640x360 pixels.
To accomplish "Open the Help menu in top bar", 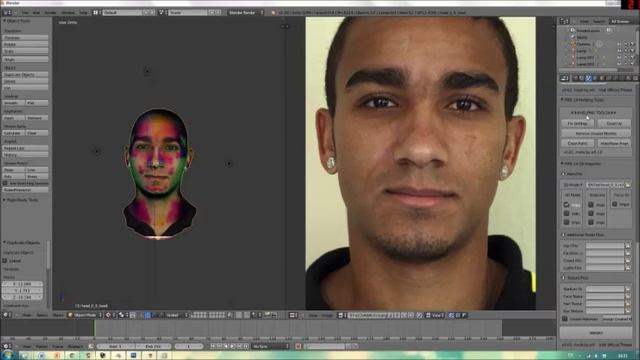I will [83, 13].
